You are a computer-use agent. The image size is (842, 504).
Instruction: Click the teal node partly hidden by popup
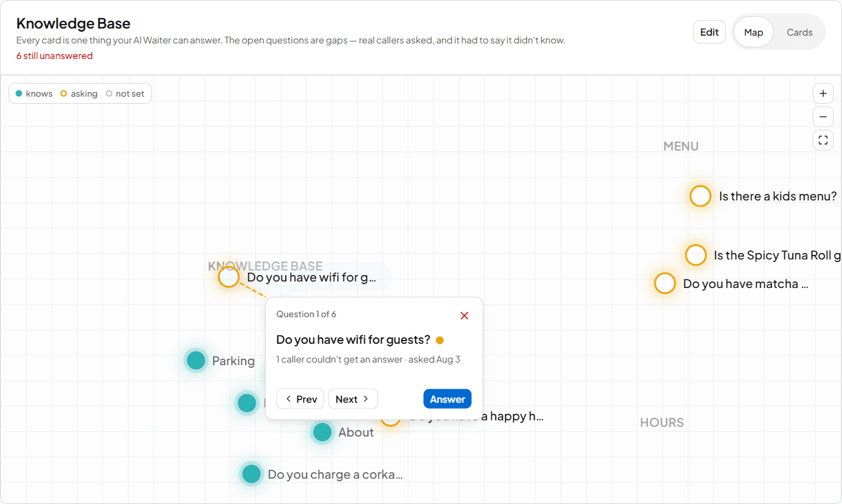(x=247, y=403)
